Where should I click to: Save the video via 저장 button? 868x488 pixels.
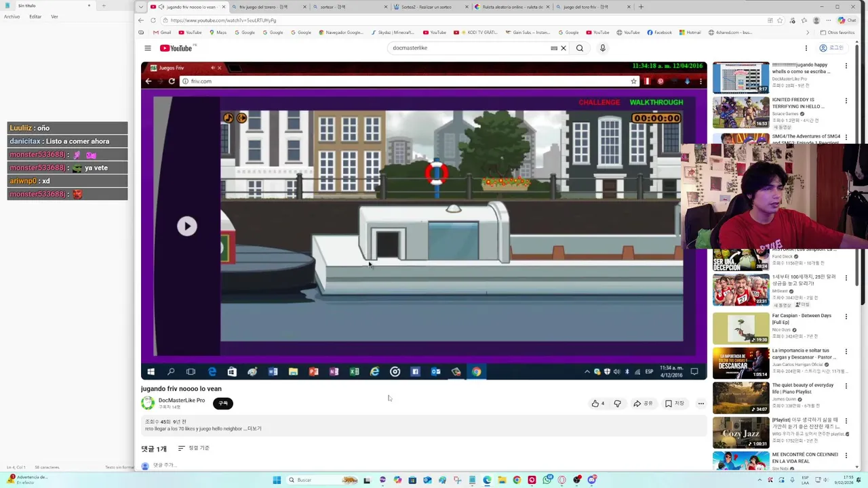(x=675, y=403)
